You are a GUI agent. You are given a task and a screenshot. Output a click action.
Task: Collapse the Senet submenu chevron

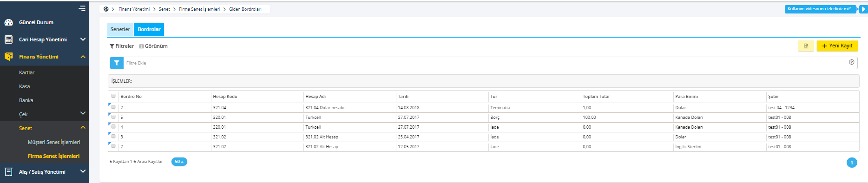(x=83, y=127)
